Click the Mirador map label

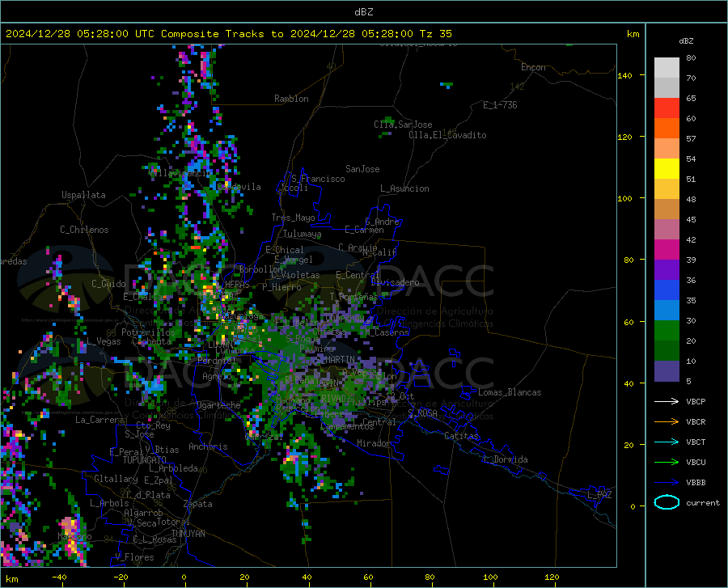[x=373, y=443]
